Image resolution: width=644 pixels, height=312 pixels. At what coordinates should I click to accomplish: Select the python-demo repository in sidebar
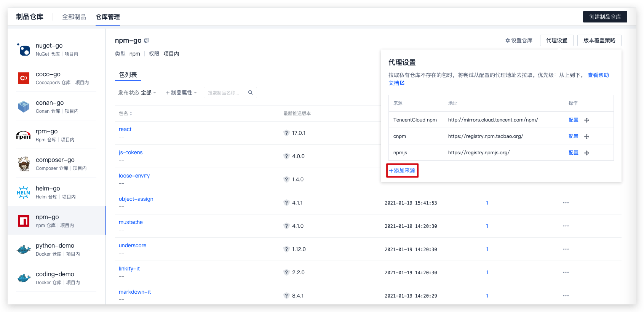point(56,250)
